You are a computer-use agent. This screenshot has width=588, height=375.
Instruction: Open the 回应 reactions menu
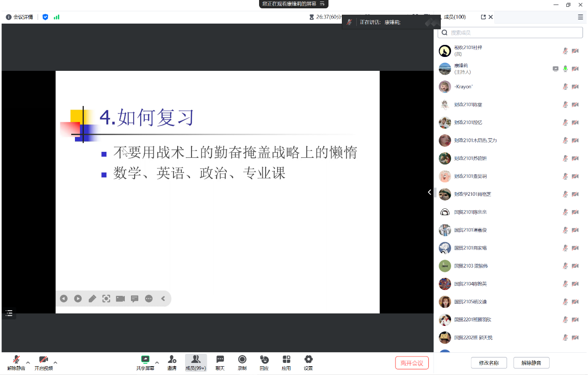click(x=264, y=362)
